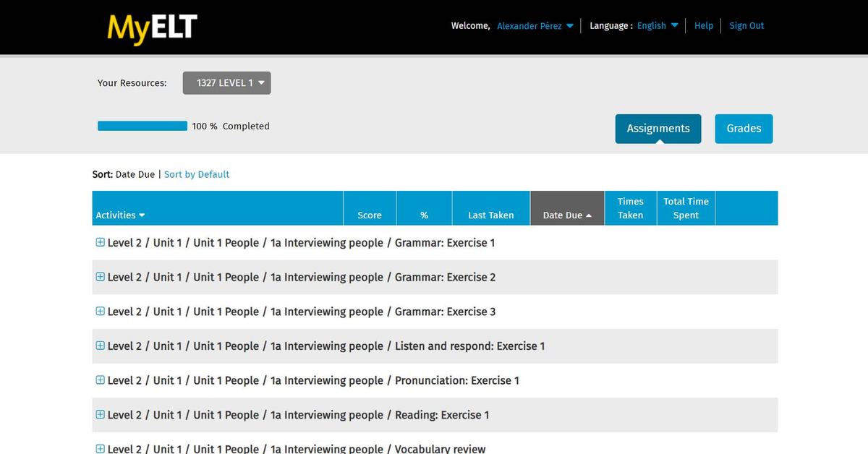The image size is (868, 454).
Task: Open Alexander Pérez user menu
Action: click(x=535, y=26)
